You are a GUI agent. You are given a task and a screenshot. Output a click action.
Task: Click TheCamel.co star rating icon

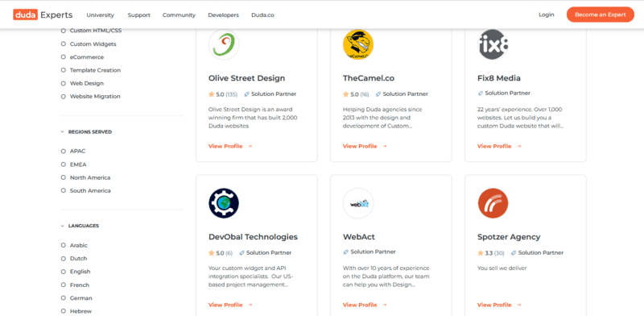(x=346, y=94)
